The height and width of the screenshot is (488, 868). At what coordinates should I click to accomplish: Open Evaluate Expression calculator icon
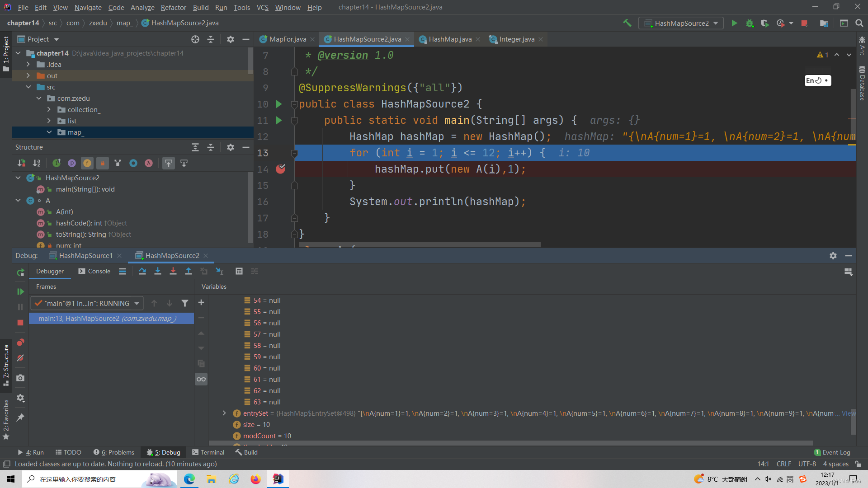239,271
